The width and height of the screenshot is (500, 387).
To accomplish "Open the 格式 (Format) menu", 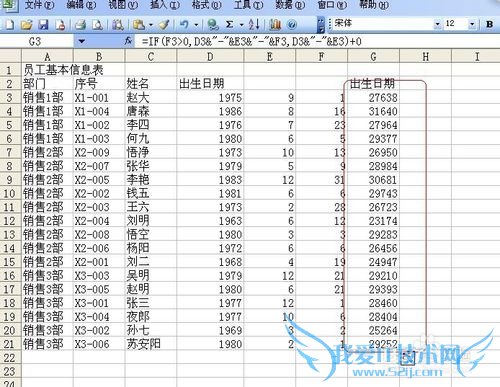I will pyautogui.click(x=206, y=5).
